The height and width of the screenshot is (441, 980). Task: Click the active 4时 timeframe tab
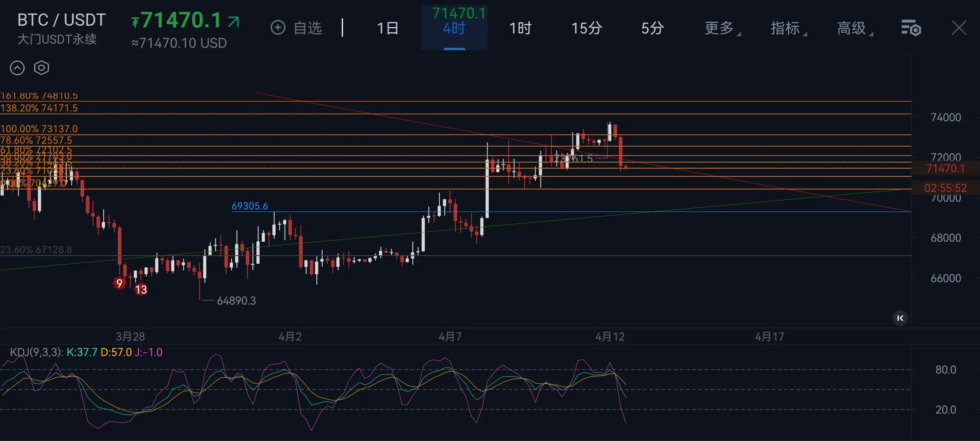pyautogui.click(x=454, y=28)
